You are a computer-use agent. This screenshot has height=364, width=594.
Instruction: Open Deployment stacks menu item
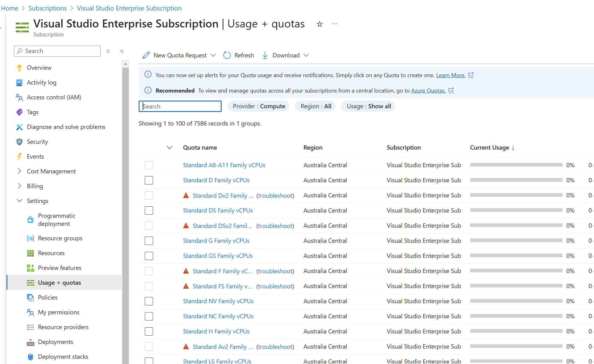tap(63, 357)
